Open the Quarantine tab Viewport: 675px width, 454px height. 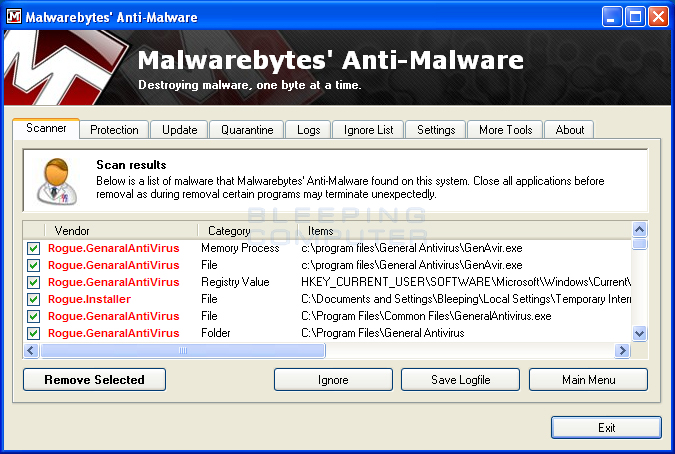(x=247, y=130)
